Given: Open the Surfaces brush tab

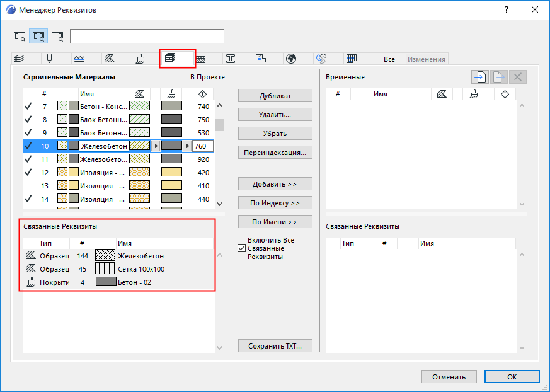Looking at the screenshot, I should pyautogui.click(x=140, y=59).
